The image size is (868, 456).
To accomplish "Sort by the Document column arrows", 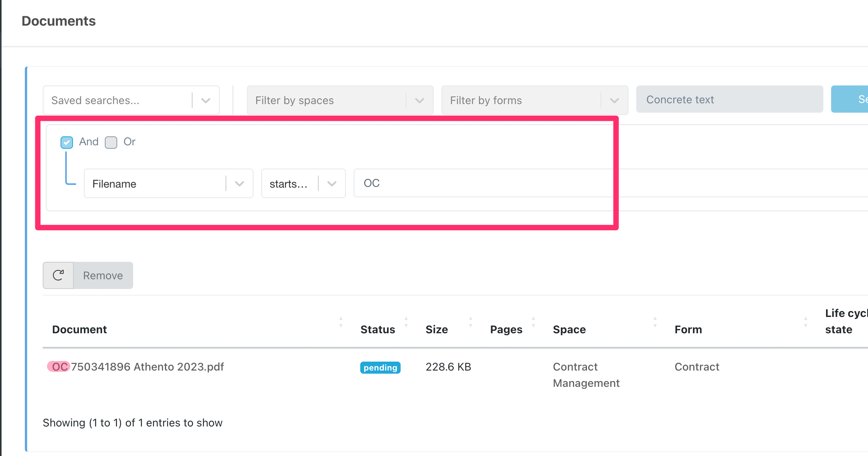I will pyautogui.click(x=341, y=322).
